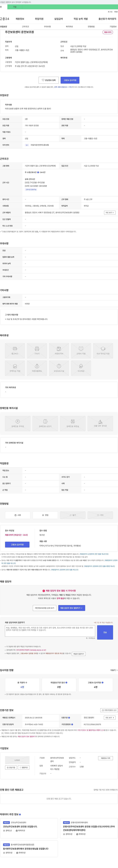The height and width of the screenshot is (868, 118).
Task: Open 취업지원 main menu
Action: click(39, 19)
